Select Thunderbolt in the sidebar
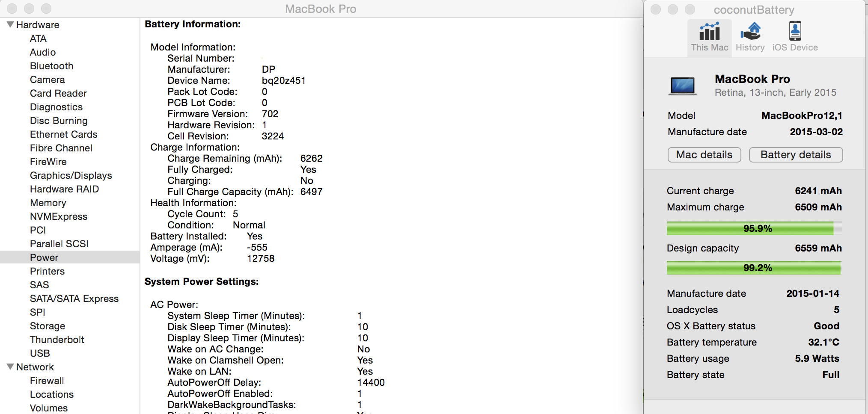The width and height of the screenshot is (868, 414). click(x=57, y=340)
